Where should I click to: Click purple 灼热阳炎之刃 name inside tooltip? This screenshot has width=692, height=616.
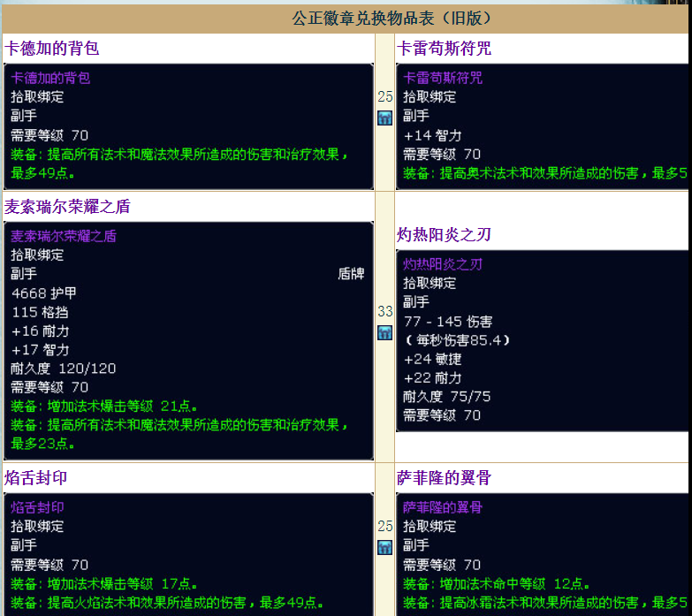(x=443, y=264)
